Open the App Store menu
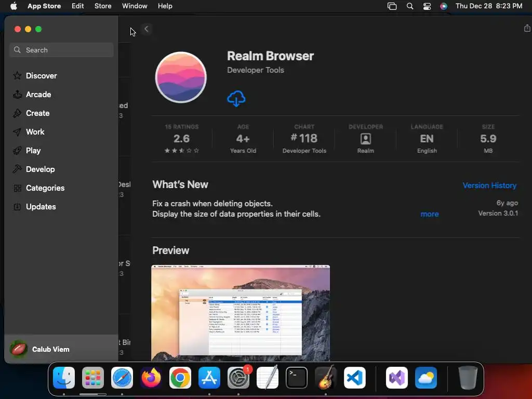This screenshot has width=532, height=399. coord(44,6)
